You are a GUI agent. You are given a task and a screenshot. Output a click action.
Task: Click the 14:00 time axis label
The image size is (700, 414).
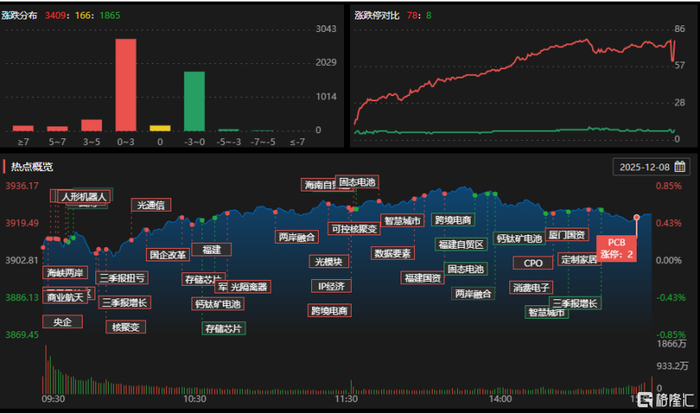(500, 398)
